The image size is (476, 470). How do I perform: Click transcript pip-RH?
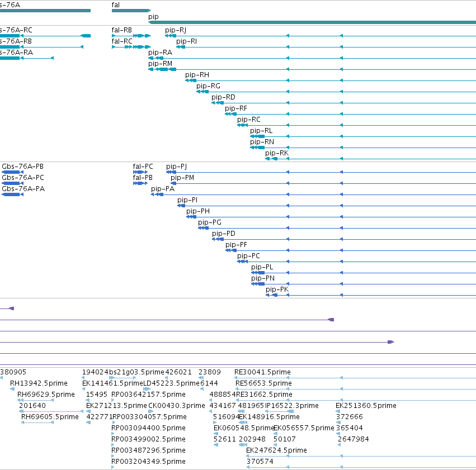(x=331, y=80)
